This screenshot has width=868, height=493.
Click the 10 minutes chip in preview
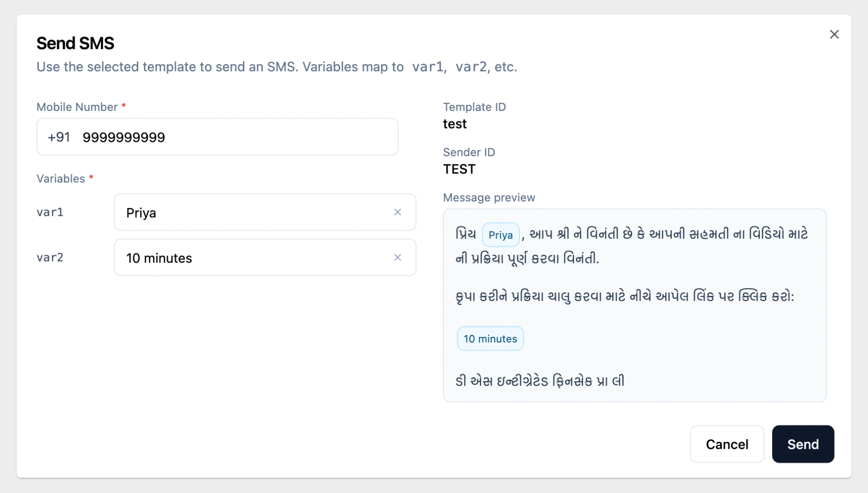(x=490, y=339)
